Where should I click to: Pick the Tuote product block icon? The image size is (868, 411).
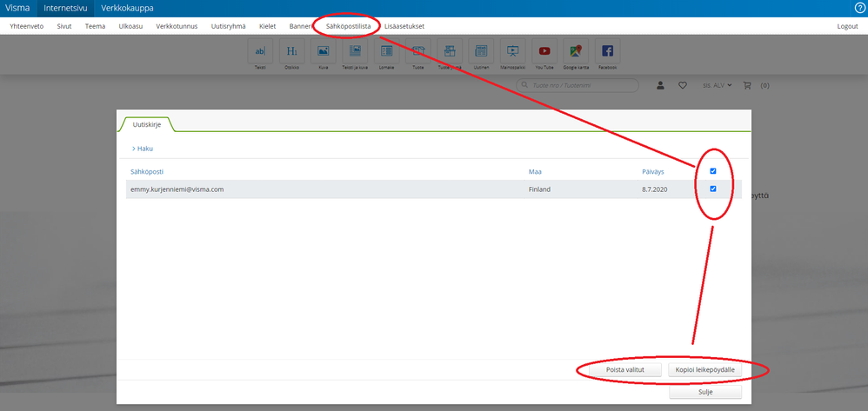point(418,51)
